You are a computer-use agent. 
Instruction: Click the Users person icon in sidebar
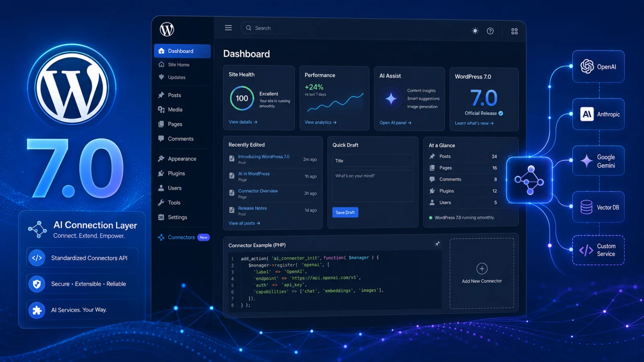(x=161, y=188)
